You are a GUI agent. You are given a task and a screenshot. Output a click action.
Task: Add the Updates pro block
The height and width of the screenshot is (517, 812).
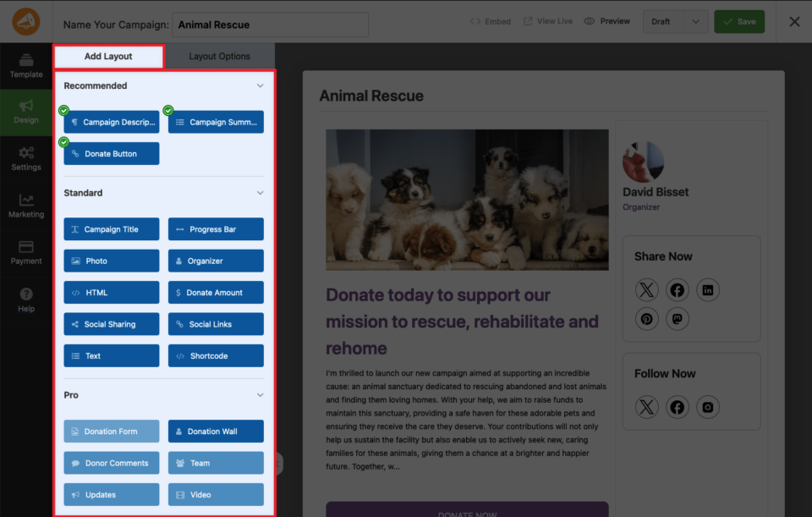click(112, 495)
